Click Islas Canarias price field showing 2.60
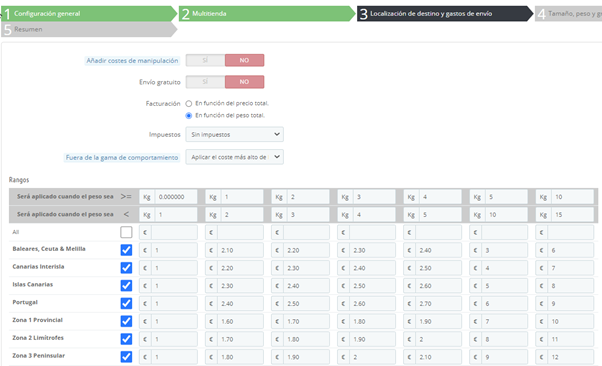 pos(438,286)
